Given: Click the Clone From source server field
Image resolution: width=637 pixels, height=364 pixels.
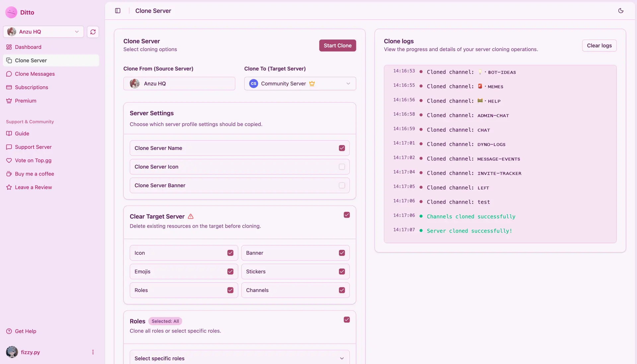Looking at the screenshot, I should tap(179, 84).
